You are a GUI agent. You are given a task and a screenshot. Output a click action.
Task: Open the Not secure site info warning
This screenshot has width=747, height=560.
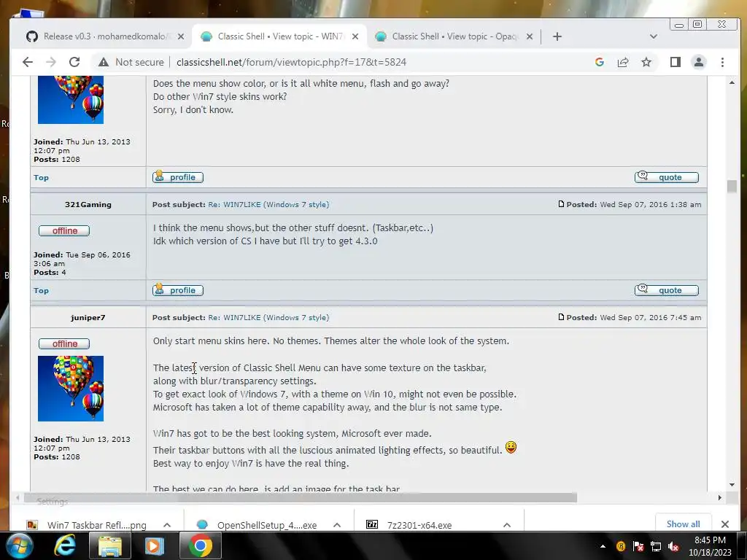(131, 62)
